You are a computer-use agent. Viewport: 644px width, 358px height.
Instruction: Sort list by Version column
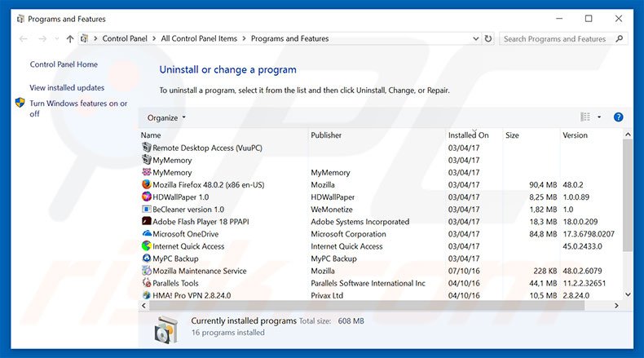(x=575, y=135)
